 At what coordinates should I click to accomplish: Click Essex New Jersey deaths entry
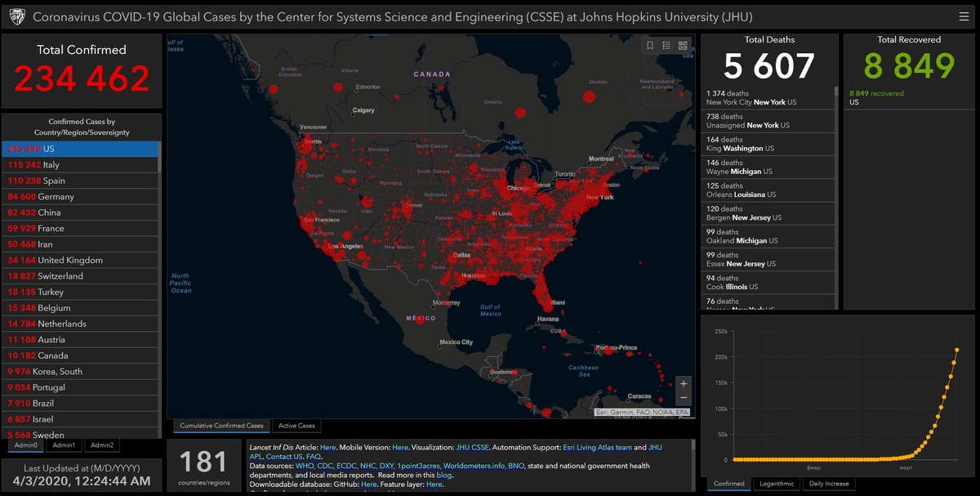click(768, 259)
